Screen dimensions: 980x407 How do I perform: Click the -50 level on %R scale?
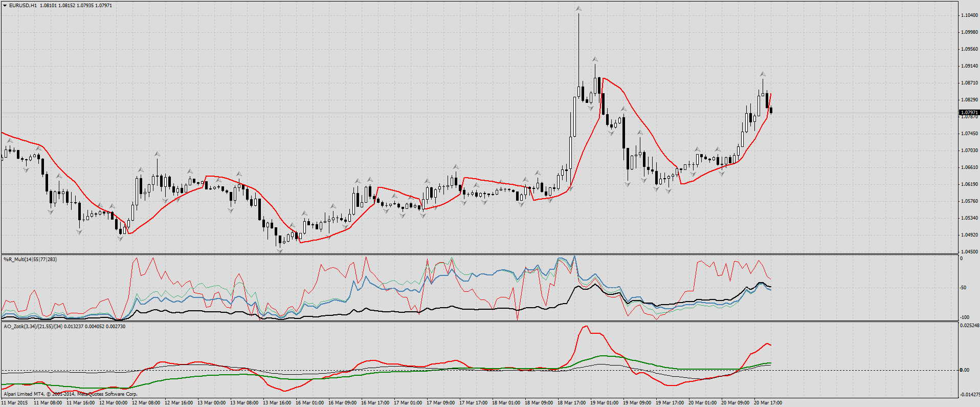[963, 288]
